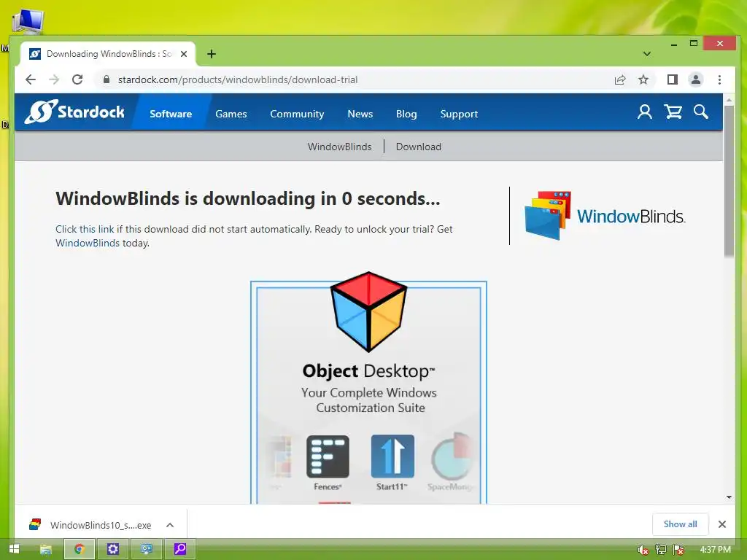Screen dimensions: 747x560
Task: View site info via the padlock icon
Action: click(107, 79)
